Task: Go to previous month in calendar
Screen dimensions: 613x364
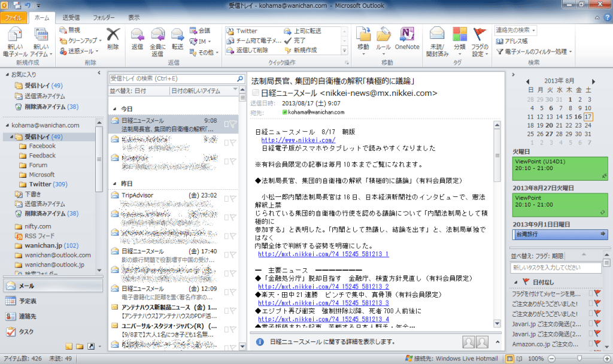Action: tap(527, 81)
